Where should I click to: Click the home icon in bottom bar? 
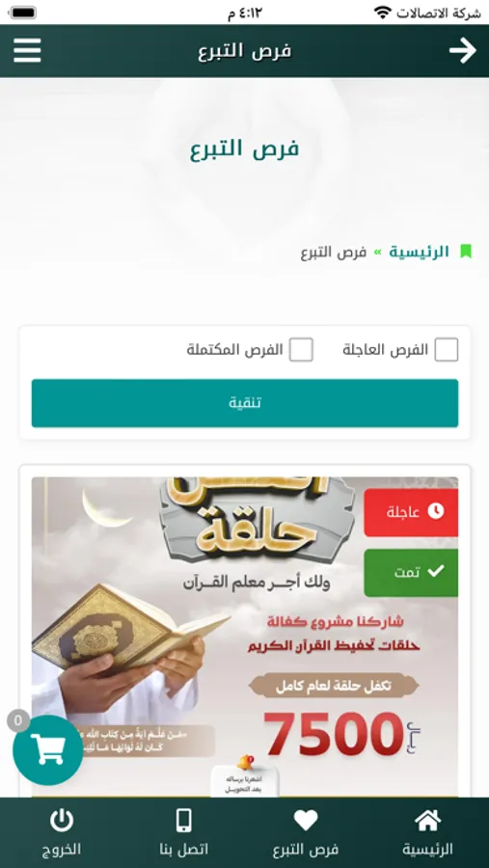click(427, 820)
